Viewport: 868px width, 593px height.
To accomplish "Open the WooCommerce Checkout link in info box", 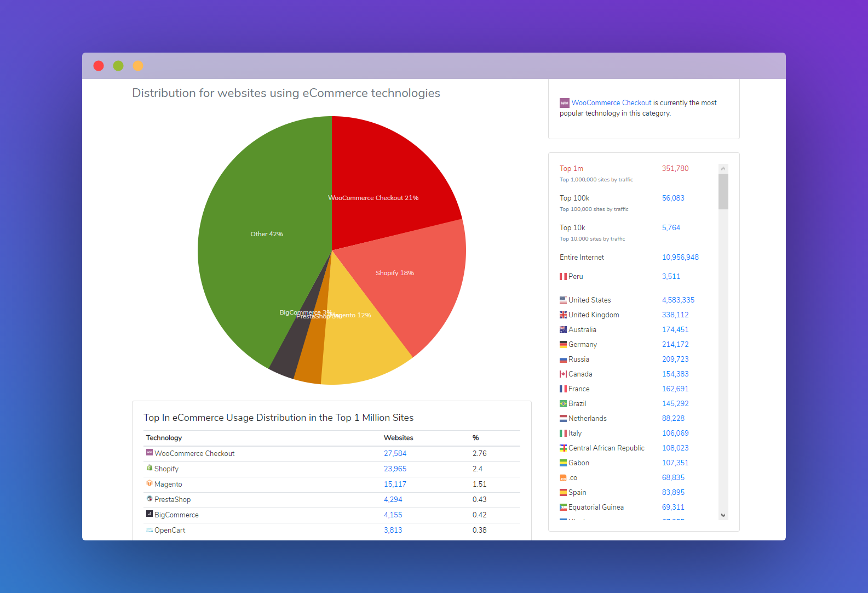I will tap(611, 102).
